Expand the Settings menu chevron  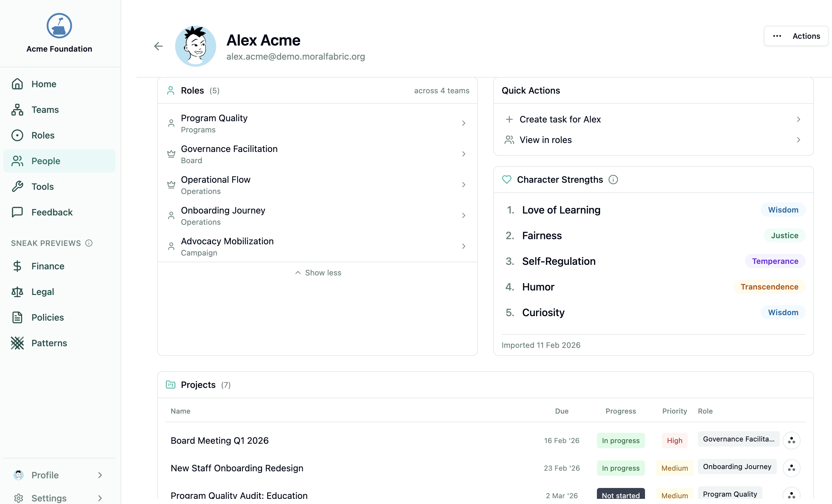coord(100,498)
